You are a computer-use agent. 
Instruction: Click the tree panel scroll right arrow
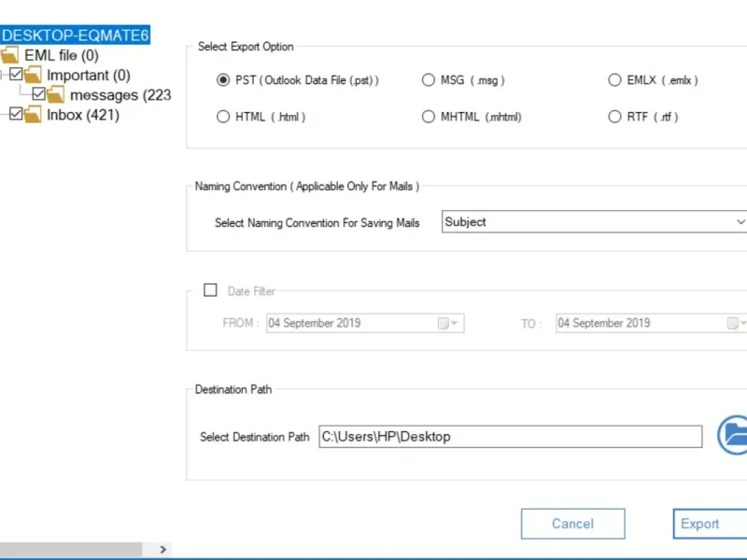pyautogui.click(x=162, y=550)
